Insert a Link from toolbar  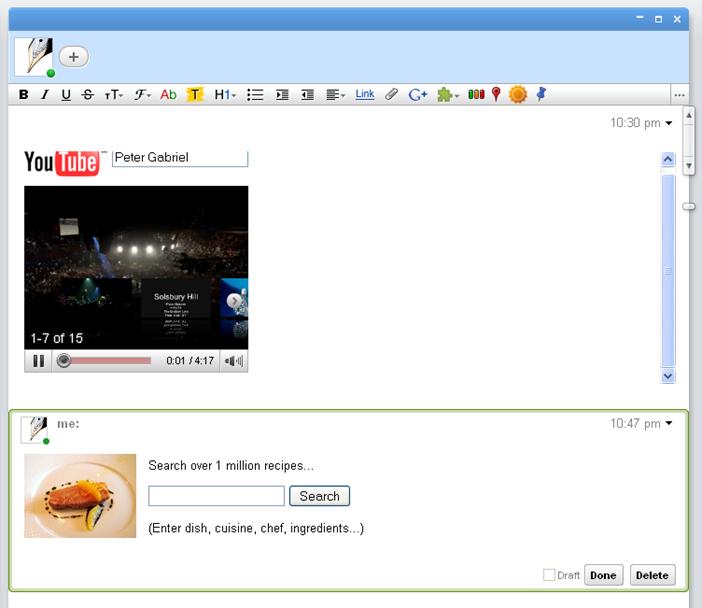tap(364, 94)
